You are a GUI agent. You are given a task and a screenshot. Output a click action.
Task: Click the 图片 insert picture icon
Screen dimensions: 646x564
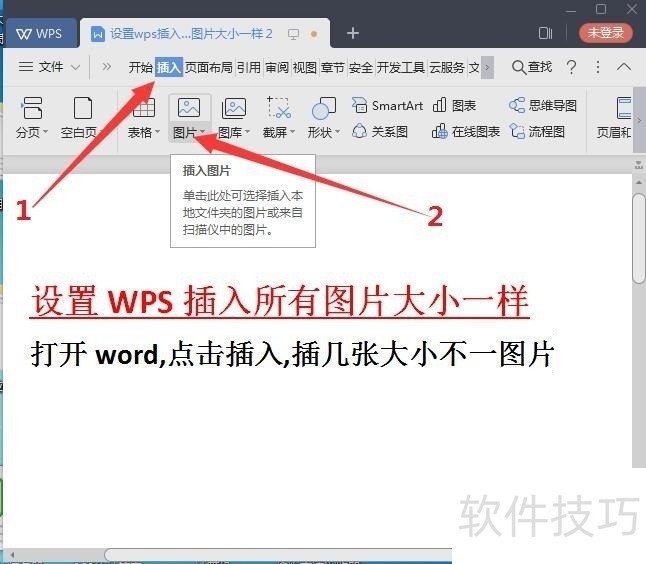tap(189, 108)
